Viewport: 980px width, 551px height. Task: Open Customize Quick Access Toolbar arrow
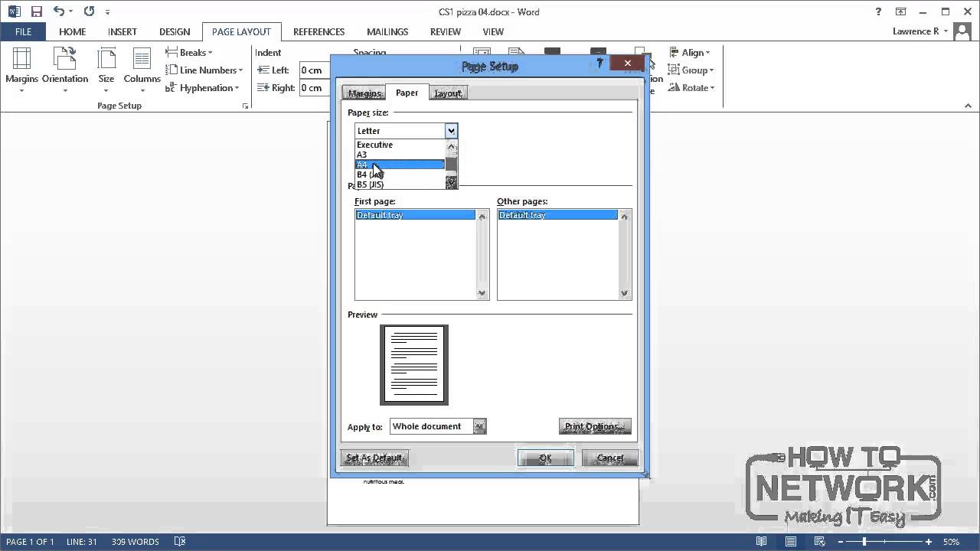point(107,12)
